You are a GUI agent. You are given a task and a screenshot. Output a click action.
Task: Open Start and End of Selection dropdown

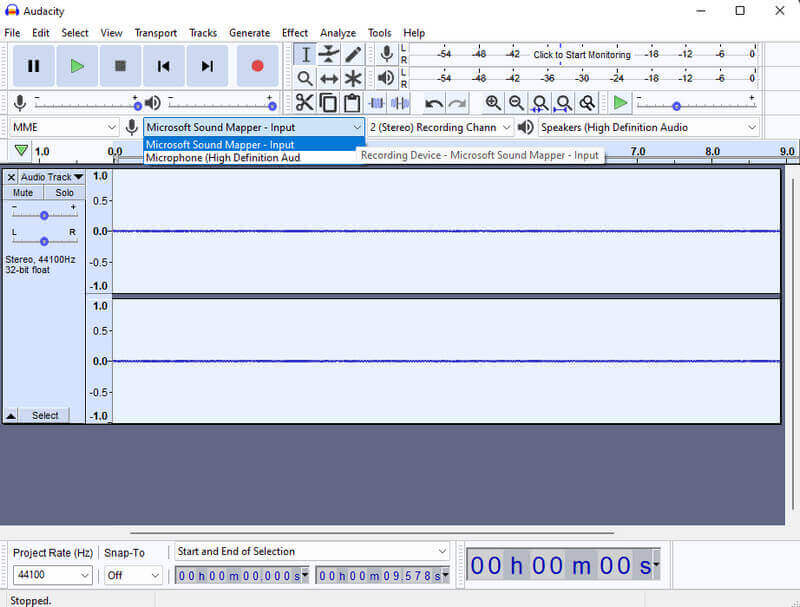click(312, 551)
